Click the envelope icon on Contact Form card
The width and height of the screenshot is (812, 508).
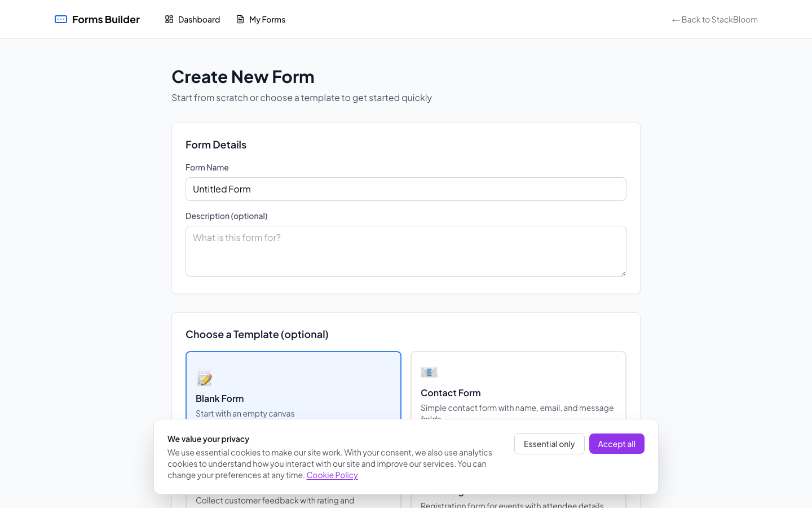click(429, 372)
